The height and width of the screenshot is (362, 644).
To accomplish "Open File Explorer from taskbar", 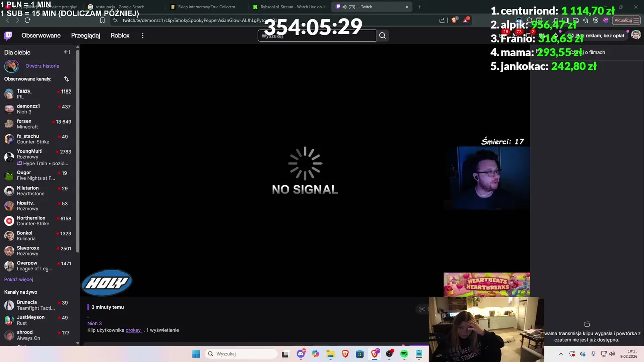I will (330, 354).
